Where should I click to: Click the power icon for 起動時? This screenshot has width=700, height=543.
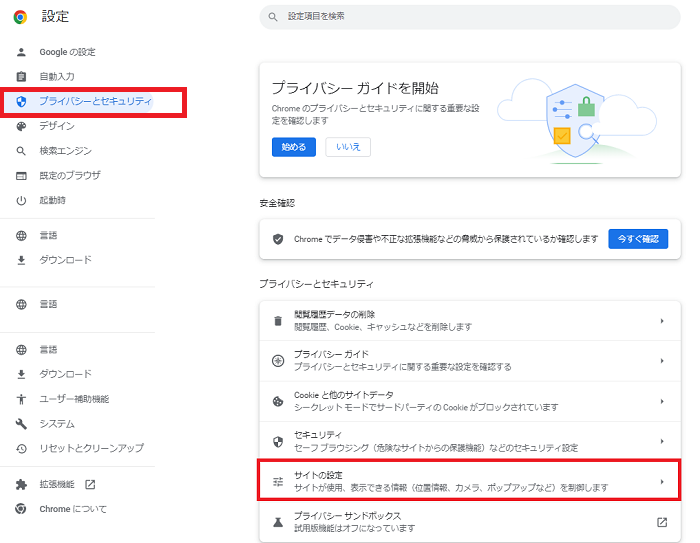tap(21, 201)
